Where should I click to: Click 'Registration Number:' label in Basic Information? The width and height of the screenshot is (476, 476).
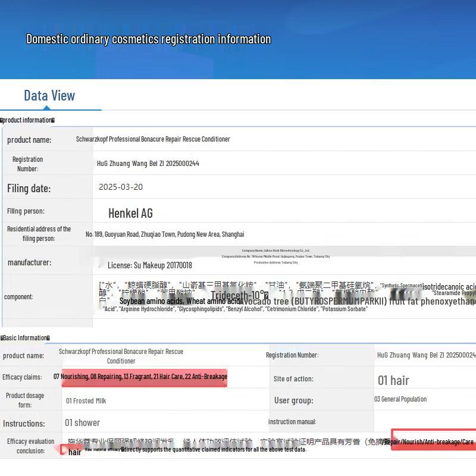click(292, 355)
